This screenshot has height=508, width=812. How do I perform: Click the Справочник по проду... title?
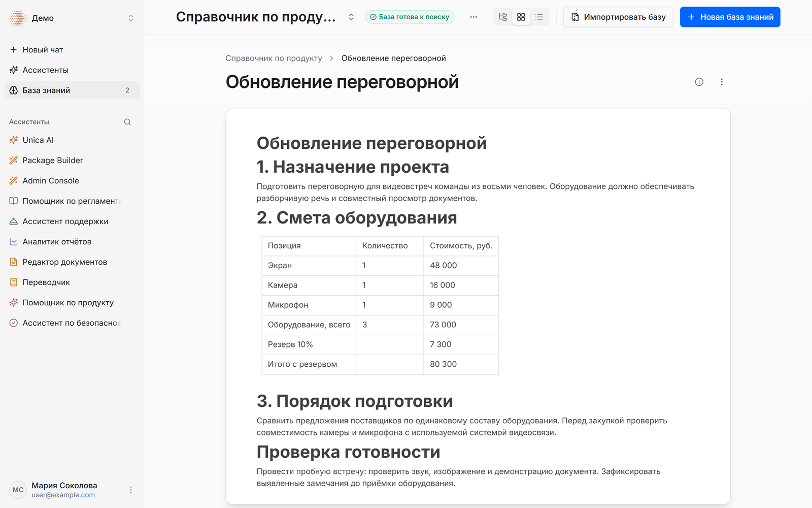[x=256, y=17]
